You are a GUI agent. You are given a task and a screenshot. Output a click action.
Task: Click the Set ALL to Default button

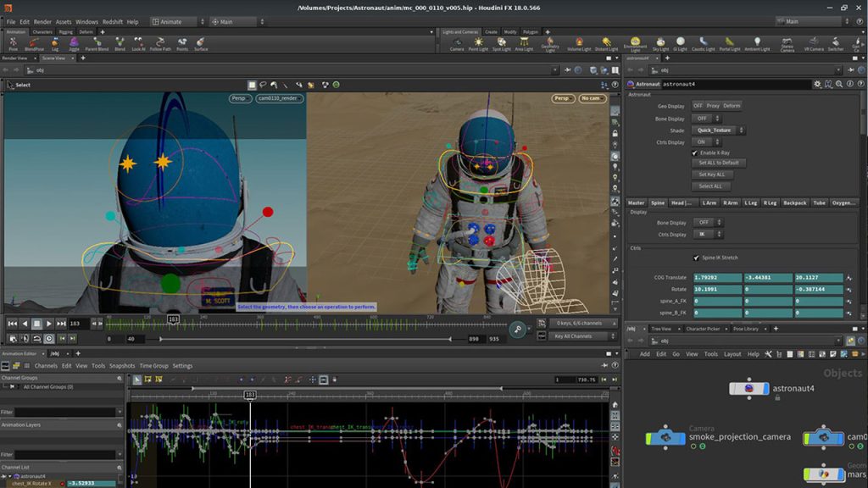coord(719,162)
